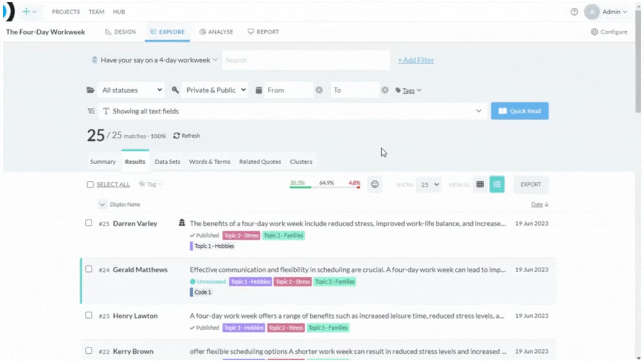Open the Data Sets tab
This screenshot has width=644, height=362.
(x=167, y=161)
